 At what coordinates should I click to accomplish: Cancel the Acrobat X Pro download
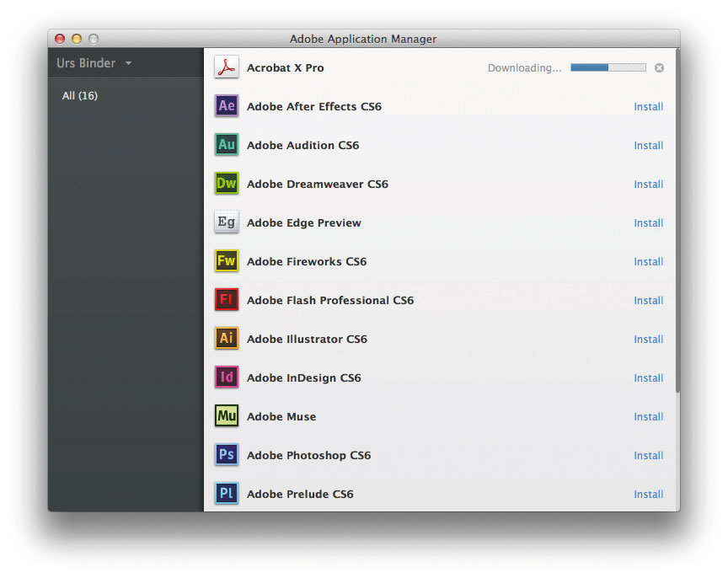(659, 67)
